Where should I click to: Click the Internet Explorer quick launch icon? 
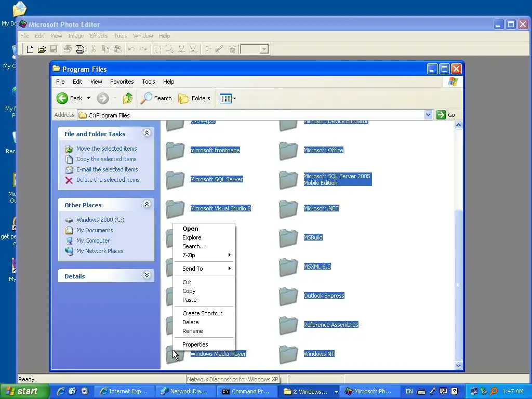[61, 391]
